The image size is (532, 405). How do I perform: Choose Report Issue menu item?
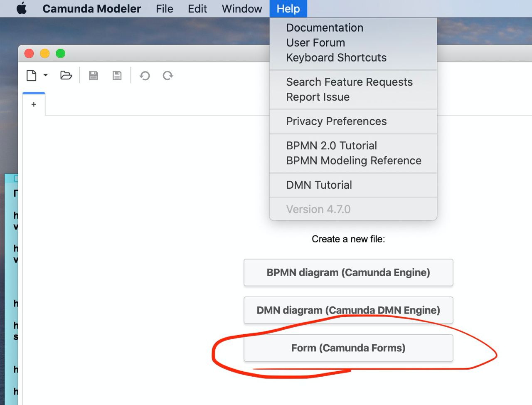tap(353, 97)
